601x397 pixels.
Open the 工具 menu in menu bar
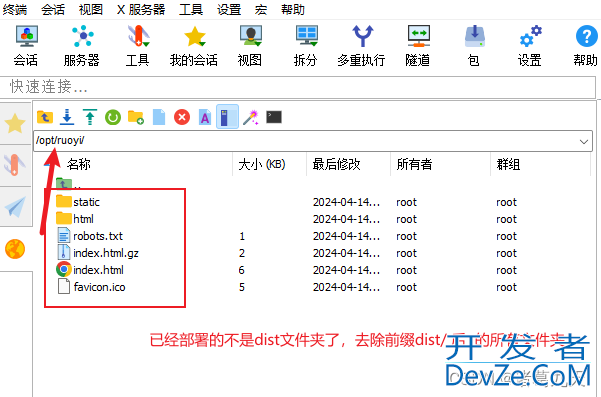[x=191, y=9]
